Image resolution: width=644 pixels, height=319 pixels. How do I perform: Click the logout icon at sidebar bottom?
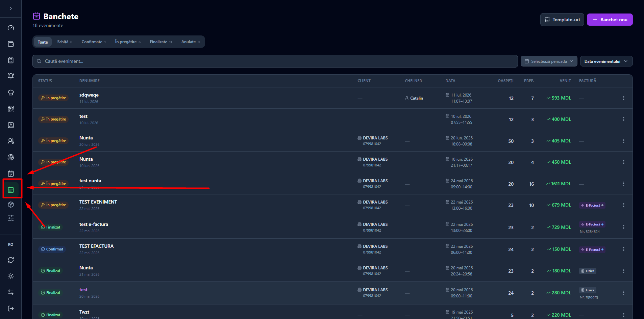[x=11, y=309]
